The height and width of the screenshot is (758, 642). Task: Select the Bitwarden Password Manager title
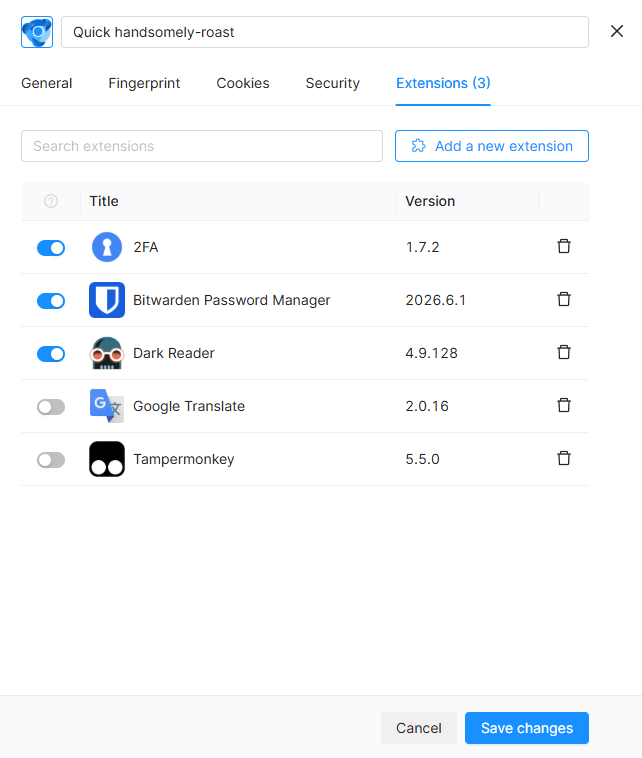(232, 300)
